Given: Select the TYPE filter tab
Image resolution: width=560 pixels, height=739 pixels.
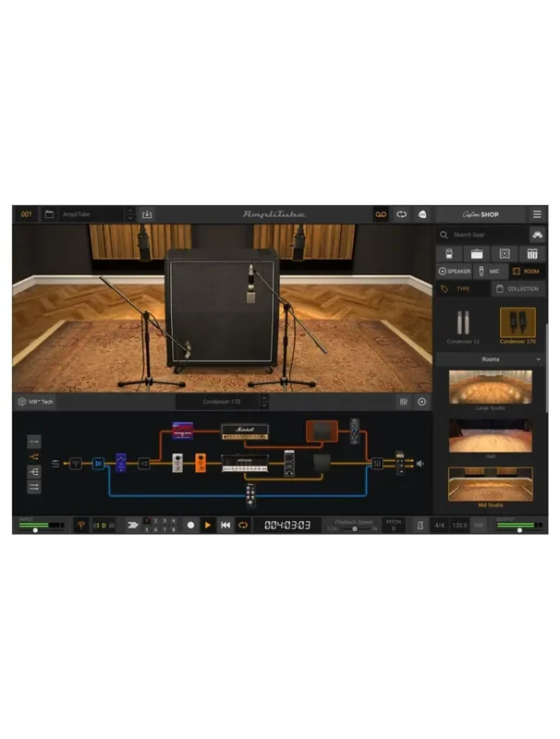Looking at the screenshot, I should click(462, 288).
